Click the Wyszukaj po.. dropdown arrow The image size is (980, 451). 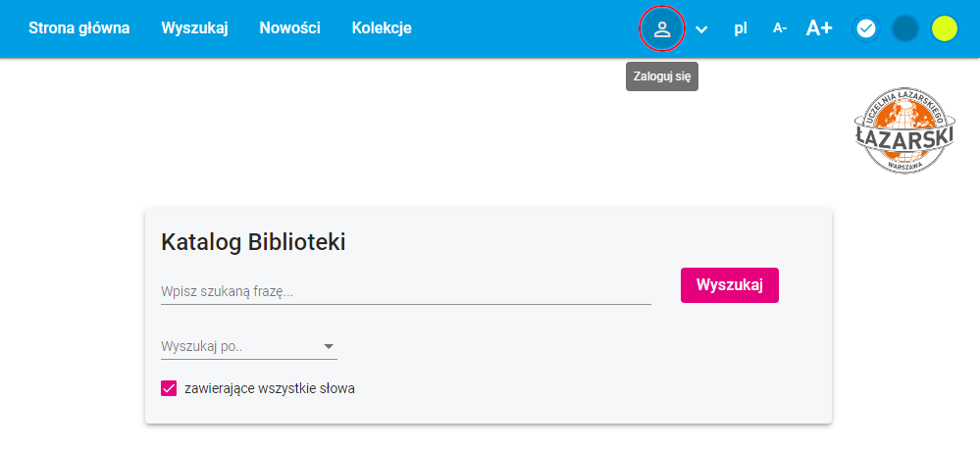(x=329, y=347)
